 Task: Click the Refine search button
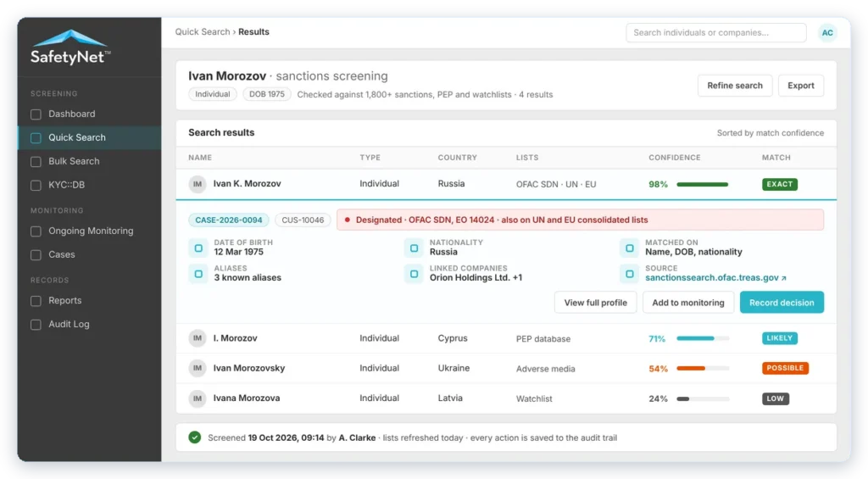(x=735, y=86)
